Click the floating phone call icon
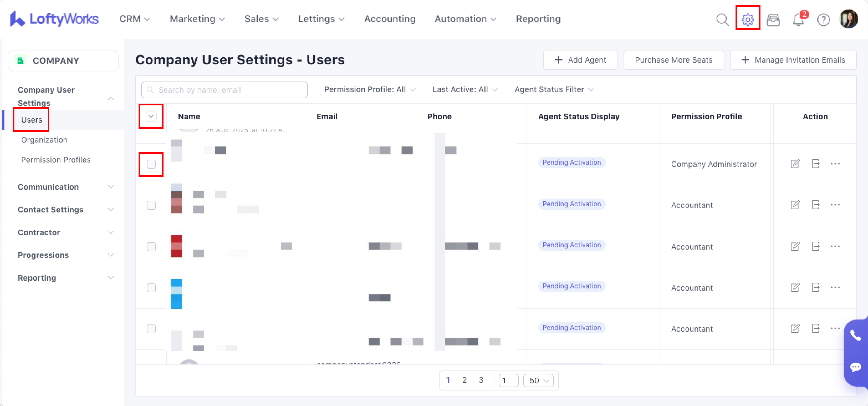The height and width of the screenshot is (406, 868). point(855,335)
